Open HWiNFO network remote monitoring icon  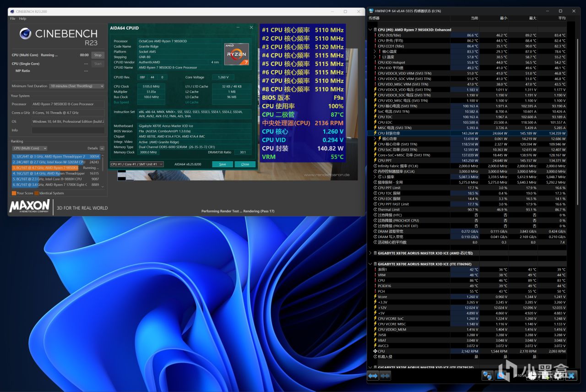[487, 376]
